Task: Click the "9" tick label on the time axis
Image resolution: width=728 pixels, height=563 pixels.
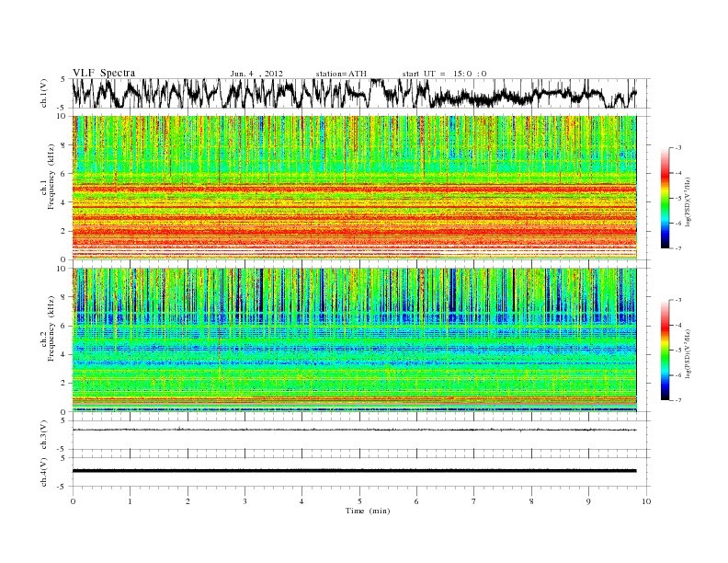Action: [x=588, y=501]
